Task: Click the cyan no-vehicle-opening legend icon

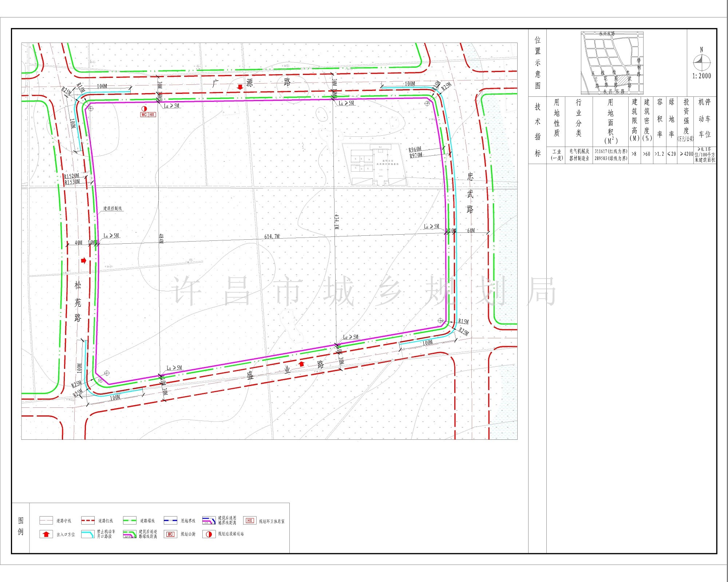Action: pos(88,534)
